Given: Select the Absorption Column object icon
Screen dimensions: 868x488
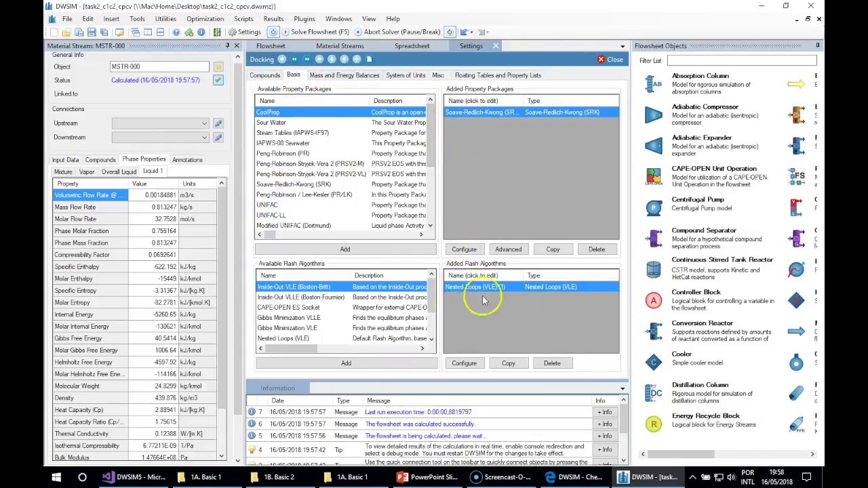Looking at the screenshot, I should 654,84.
